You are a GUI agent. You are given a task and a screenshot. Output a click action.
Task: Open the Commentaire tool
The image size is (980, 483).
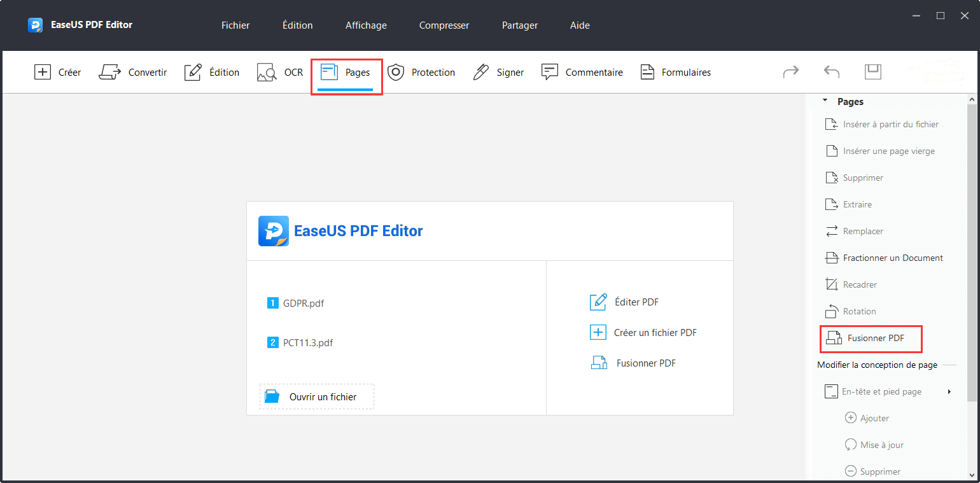click(582, 73)
